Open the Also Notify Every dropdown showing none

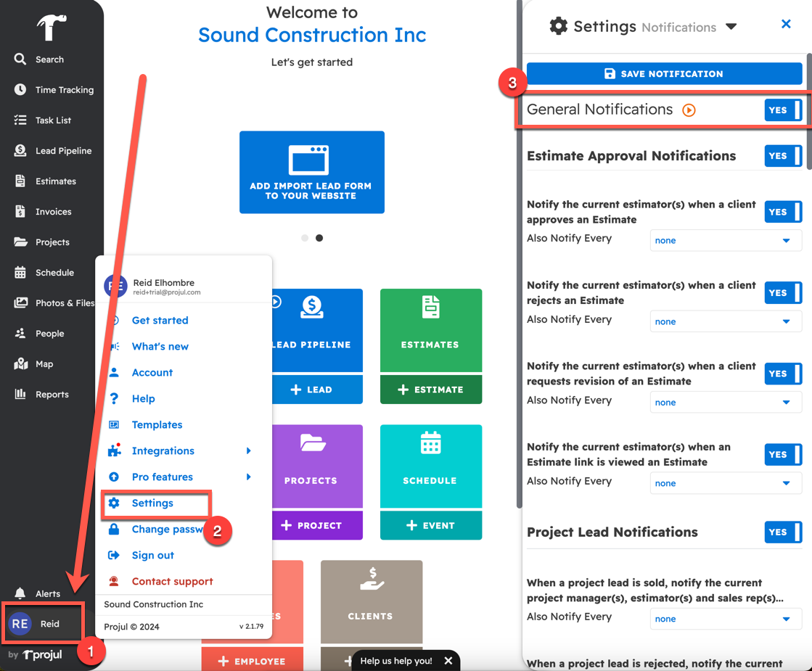pos(726,240)
